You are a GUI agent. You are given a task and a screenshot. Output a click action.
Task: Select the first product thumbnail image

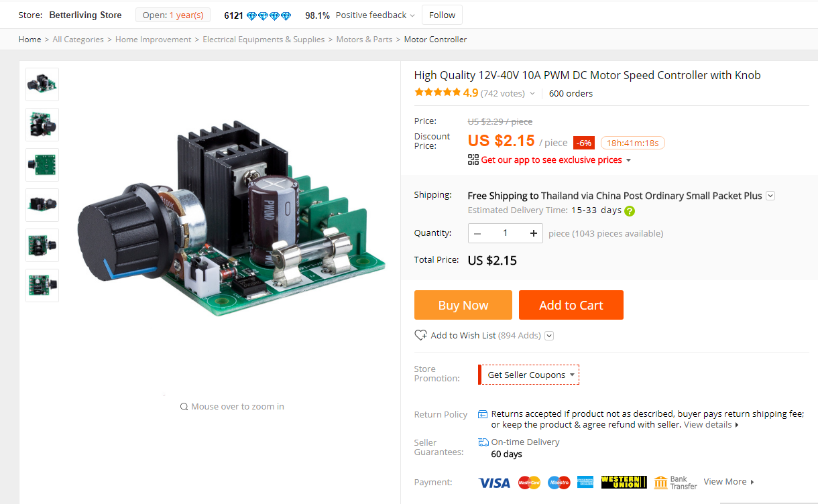point(42,84)
